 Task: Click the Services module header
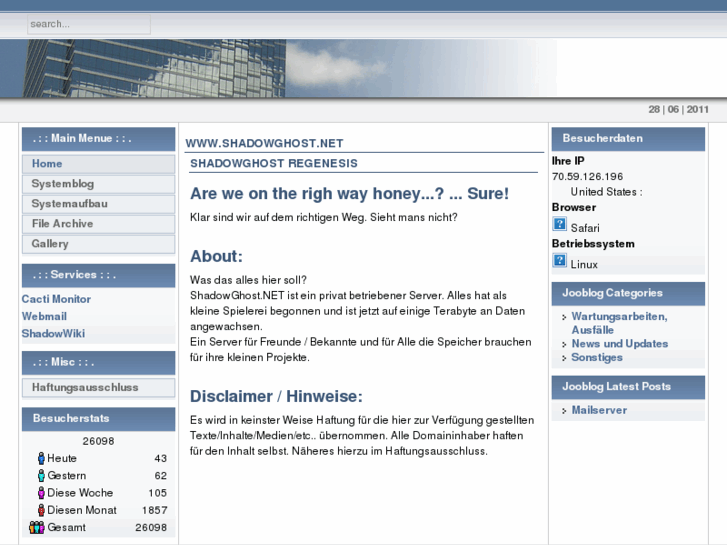(x=98, y=276)
